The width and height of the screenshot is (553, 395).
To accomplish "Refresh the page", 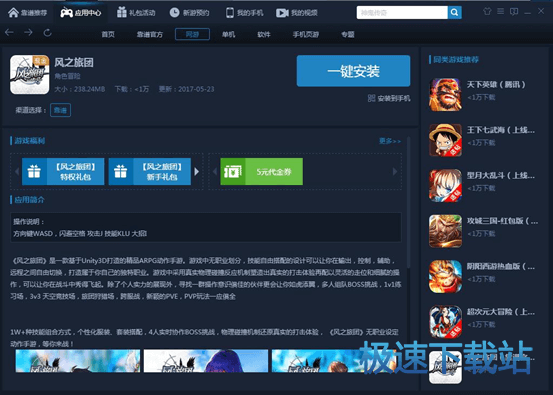I will click(47, 32).
